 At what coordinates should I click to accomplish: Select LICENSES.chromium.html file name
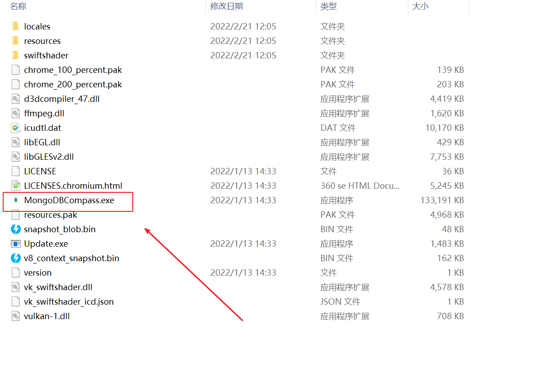click(x=73, y=186)
